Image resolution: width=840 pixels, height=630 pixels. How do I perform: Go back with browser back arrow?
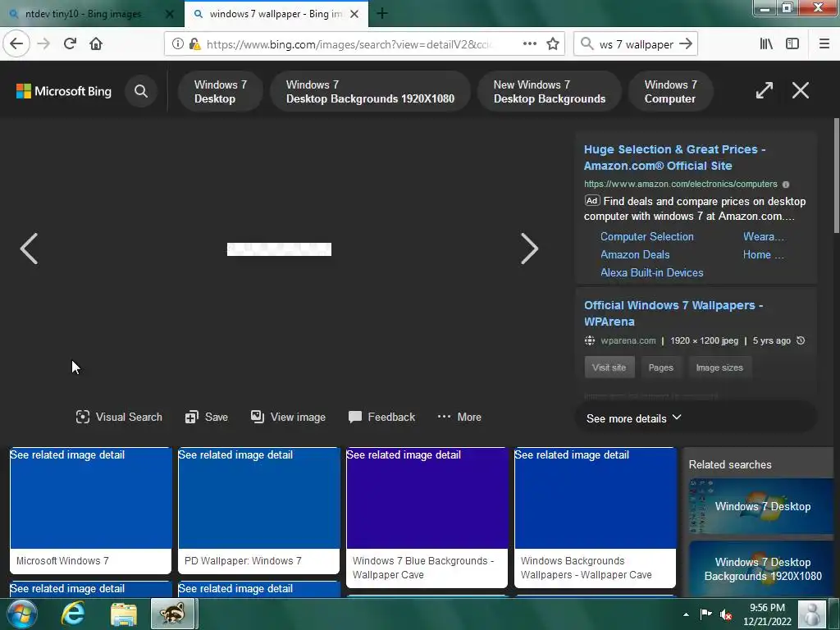tap(16, 44)
